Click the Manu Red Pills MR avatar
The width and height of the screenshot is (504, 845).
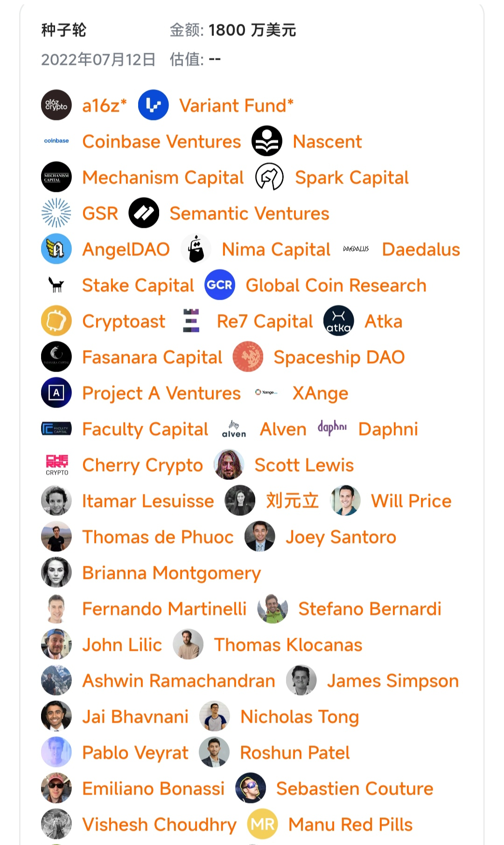[263, 824]
